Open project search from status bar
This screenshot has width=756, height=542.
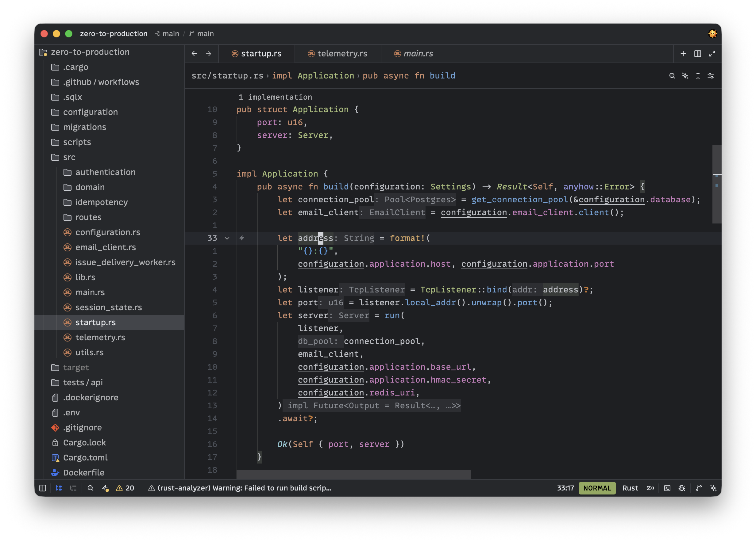pyautogui.click(x=90, y=488)
